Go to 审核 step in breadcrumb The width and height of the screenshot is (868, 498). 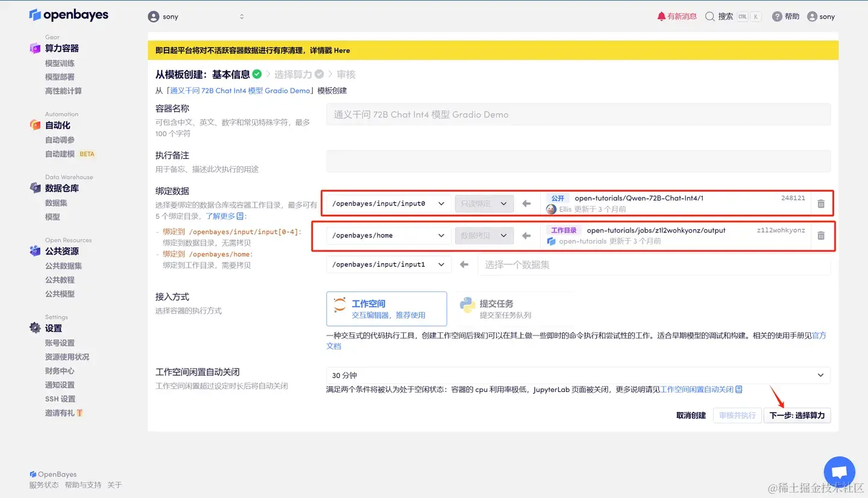tap(346, 75)
